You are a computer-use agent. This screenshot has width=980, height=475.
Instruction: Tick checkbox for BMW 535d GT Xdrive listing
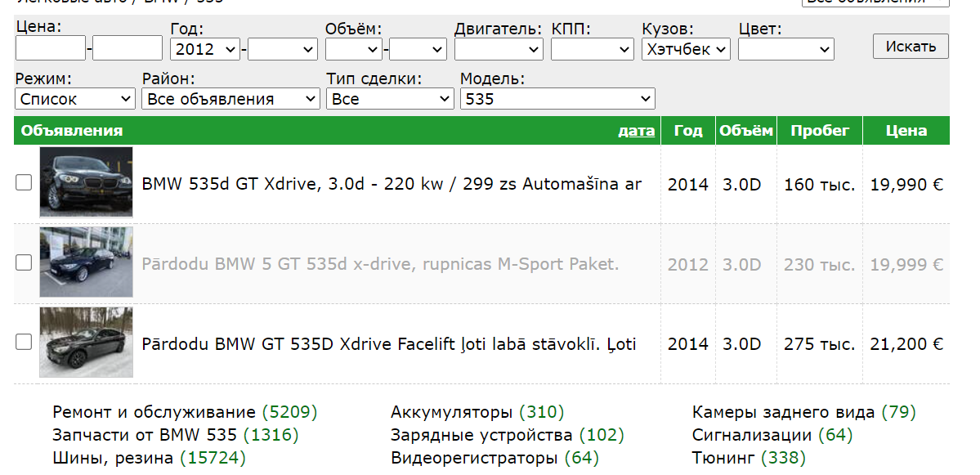pyautogui.click(x=25, y=183)
